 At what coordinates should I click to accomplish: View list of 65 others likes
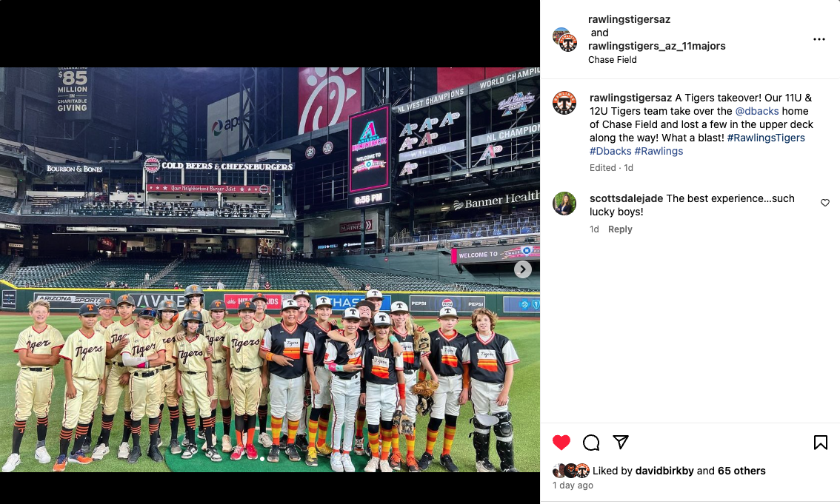click(741, 471)
